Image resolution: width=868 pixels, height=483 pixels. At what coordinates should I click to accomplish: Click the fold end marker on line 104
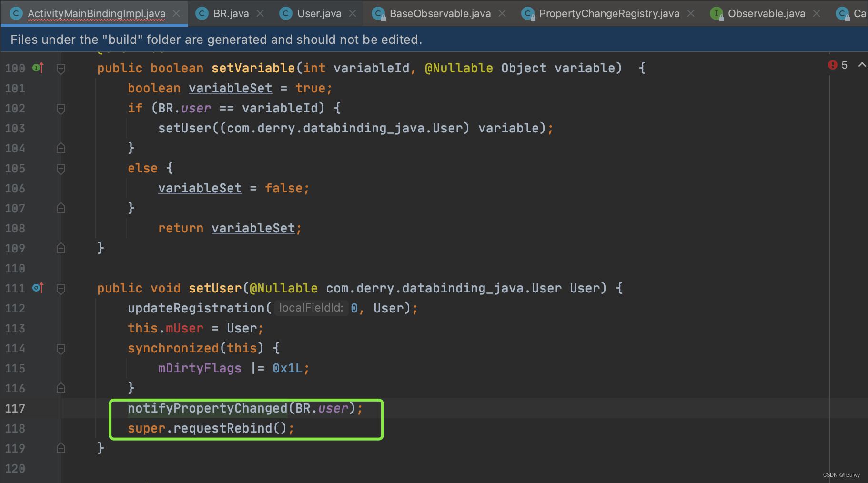click(61, 148)
